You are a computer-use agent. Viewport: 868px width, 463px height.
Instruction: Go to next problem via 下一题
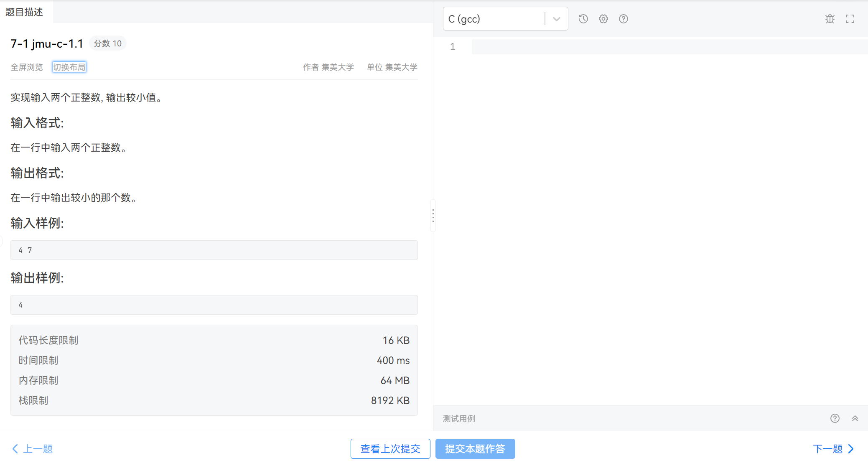coord(827,449)
